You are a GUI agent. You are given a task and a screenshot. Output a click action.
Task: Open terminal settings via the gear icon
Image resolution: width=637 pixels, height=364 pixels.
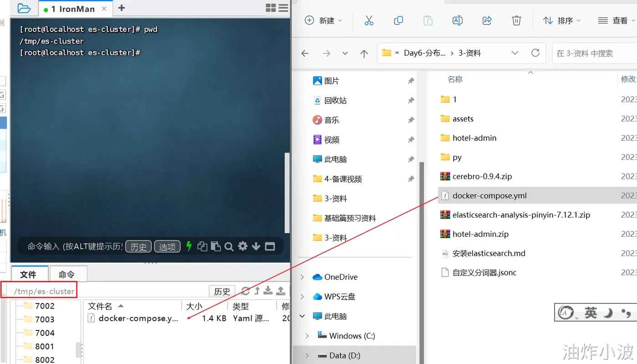[243, 246]
